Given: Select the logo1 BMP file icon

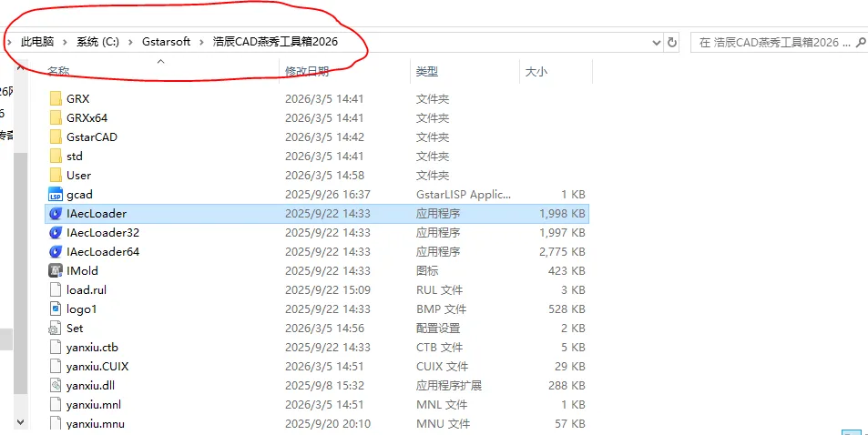Looking at the screenshot, I should pyautogui.click(x=55, y=309).
